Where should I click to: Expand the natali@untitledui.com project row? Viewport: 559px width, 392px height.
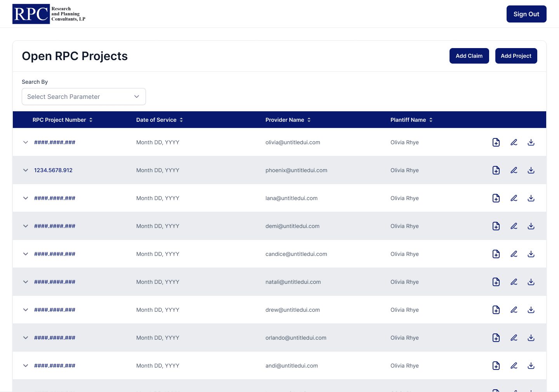(26, 282)
